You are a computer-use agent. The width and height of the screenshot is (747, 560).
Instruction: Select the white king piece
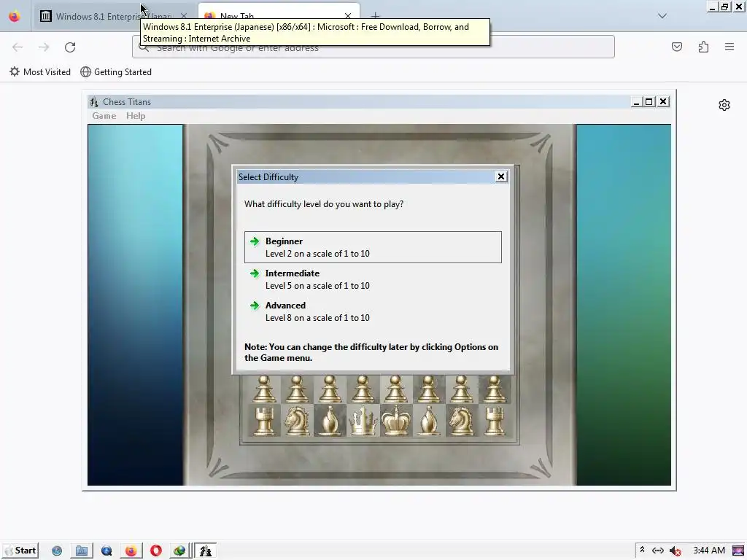396,421
